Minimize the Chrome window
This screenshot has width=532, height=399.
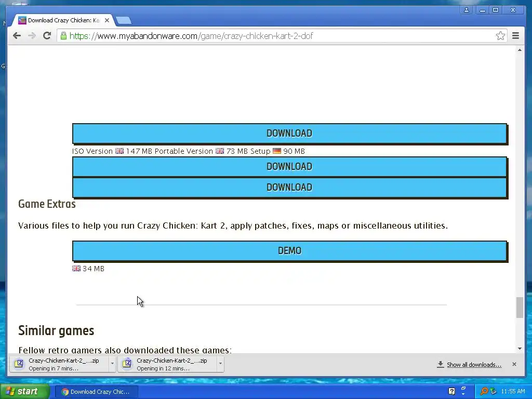(x=482, y=10)
